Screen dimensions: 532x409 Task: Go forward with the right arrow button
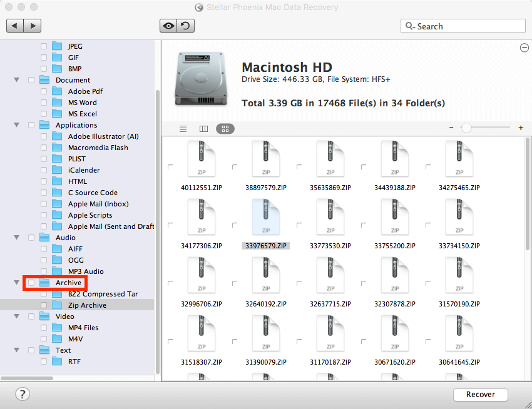pos(33,26)
